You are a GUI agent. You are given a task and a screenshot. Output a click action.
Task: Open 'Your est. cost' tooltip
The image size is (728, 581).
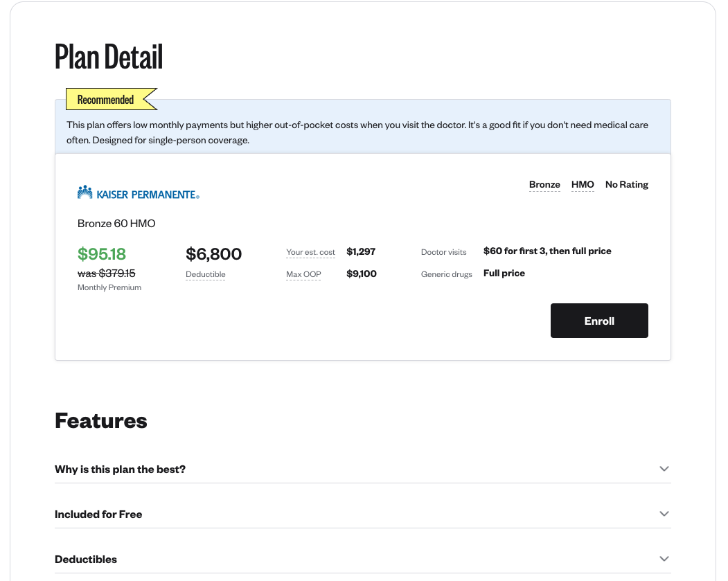310,253
